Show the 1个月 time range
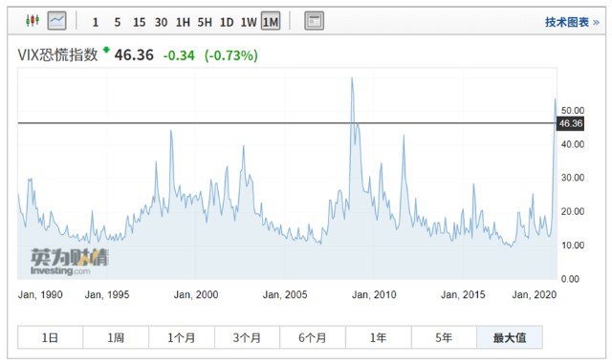Image resolution: width=612 pixels, height=364 pixels. [181, 337]
